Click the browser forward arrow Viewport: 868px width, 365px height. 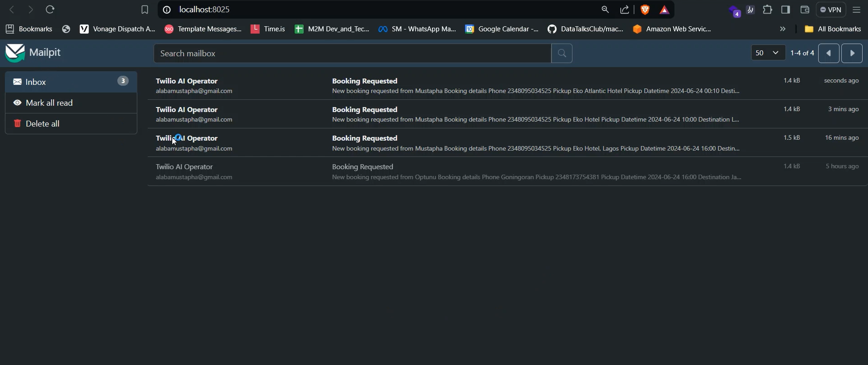31,10
